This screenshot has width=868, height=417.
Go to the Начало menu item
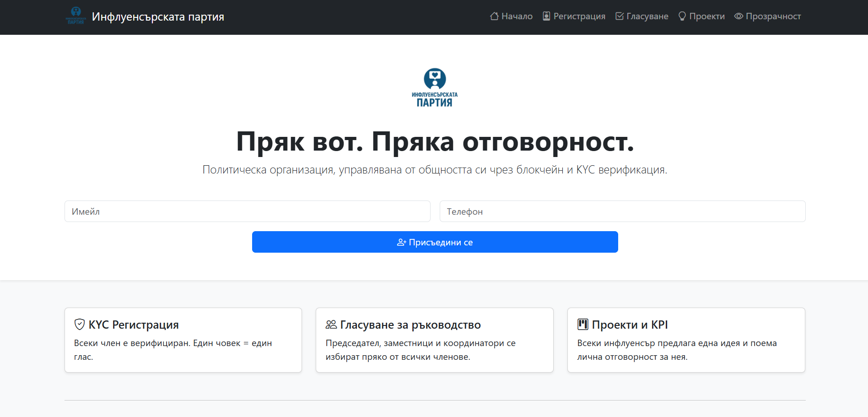pos(511,16)
